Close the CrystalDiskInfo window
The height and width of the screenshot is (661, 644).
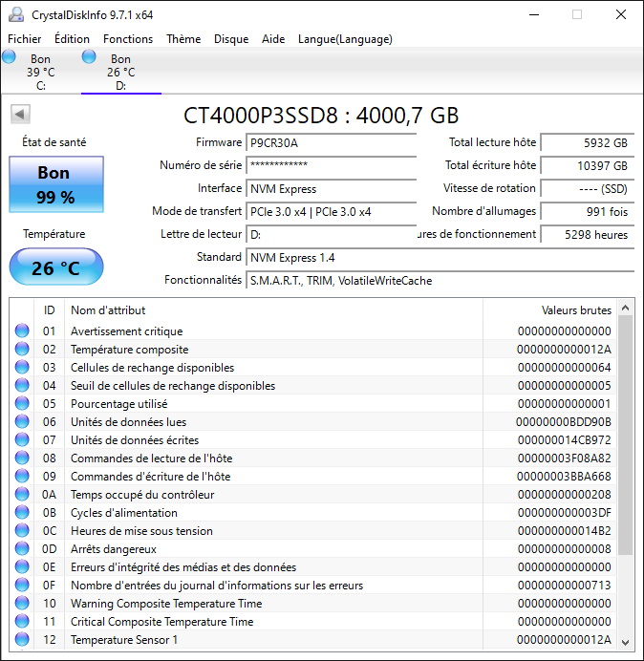tap(621, 14)
